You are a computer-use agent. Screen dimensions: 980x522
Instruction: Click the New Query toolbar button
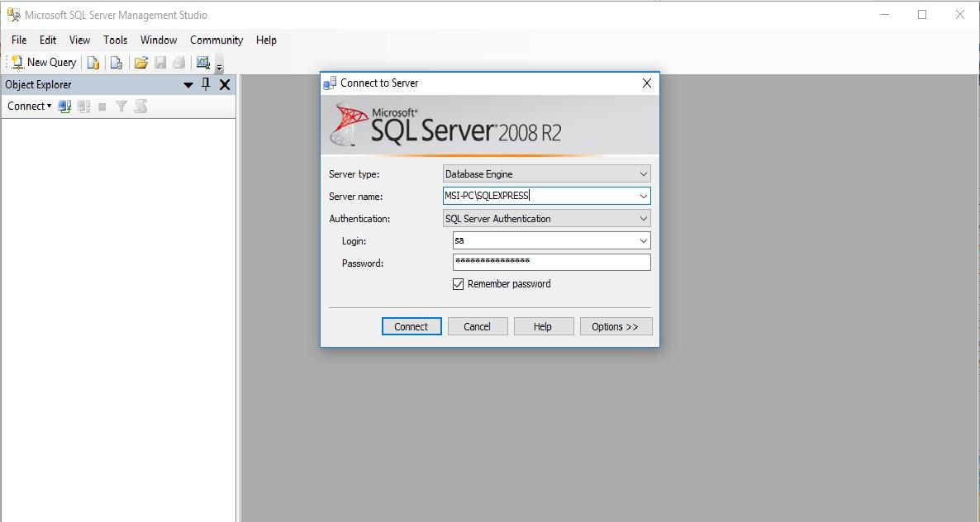point(44,63)
